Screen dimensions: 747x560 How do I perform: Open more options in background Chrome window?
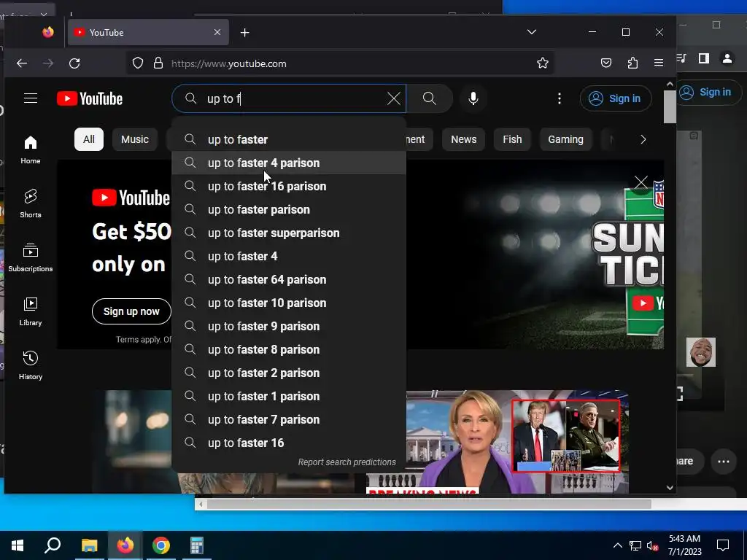click(723, 461)
